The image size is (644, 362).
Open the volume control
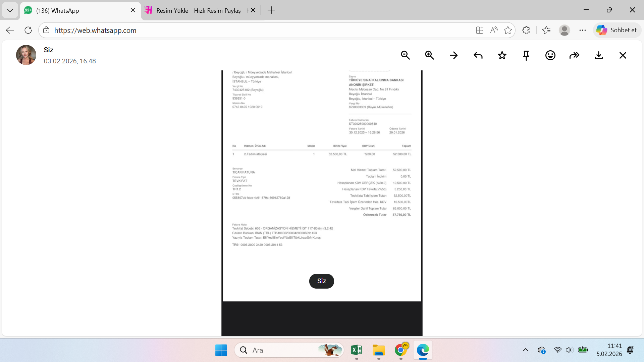pyautogui.click(x=569, y=350)
